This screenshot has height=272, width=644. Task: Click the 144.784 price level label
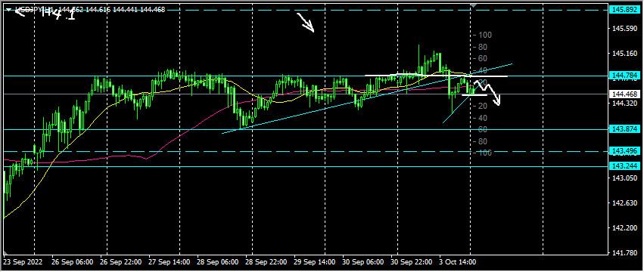624,76
